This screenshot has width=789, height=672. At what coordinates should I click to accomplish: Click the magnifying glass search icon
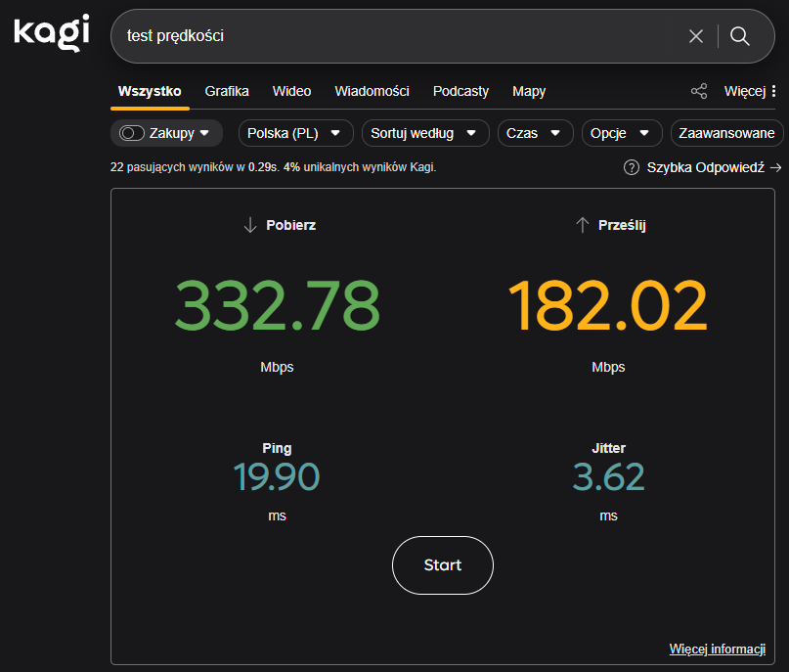tap(740, 36)
